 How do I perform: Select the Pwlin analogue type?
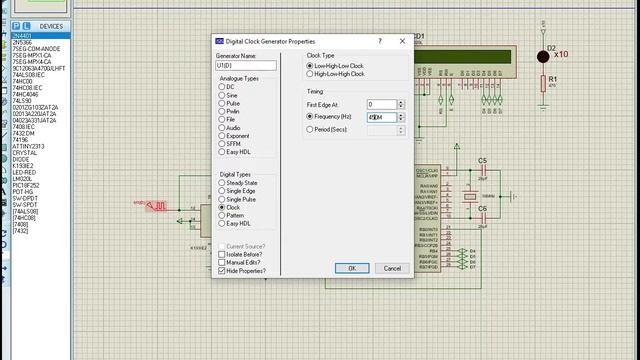pyautogui.click(x=222, y=111)
